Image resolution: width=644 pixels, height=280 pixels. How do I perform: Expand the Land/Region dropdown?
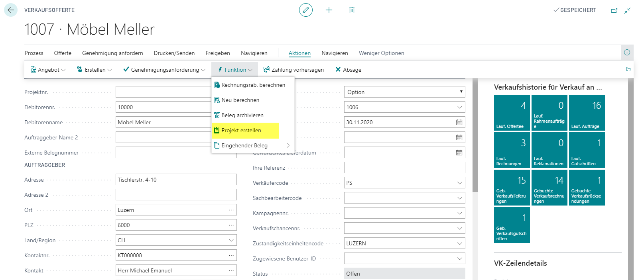231,240
